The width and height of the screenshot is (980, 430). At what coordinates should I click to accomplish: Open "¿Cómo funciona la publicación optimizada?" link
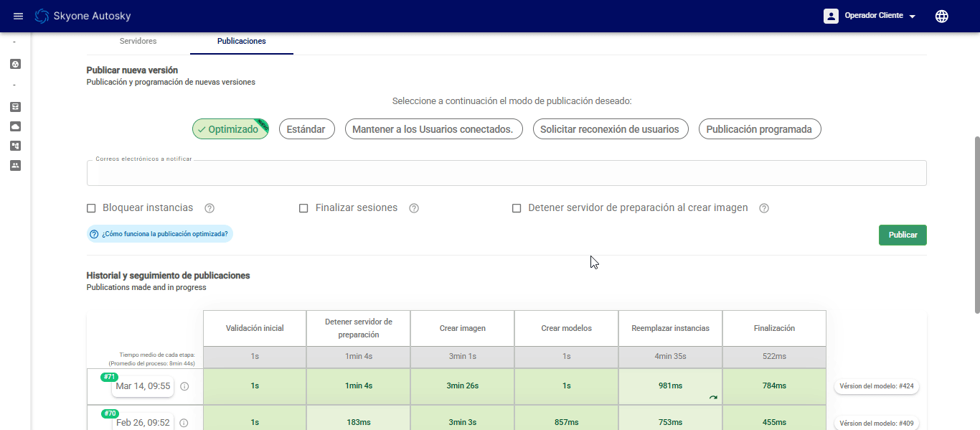[160, 234]
